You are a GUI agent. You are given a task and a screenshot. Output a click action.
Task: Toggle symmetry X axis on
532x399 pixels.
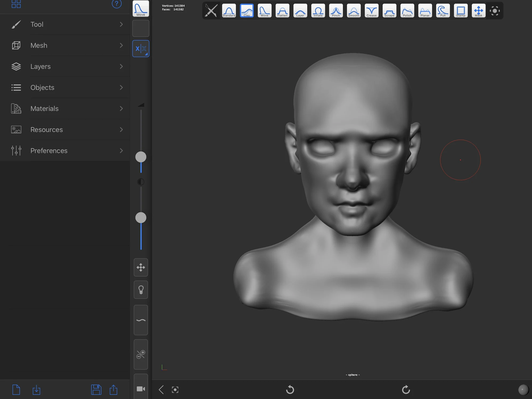[141, 49]
